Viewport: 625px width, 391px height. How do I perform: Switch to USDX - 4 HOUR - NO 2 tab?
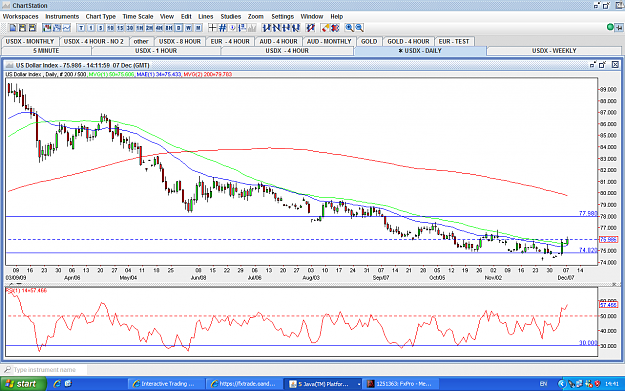pos(94,41)
